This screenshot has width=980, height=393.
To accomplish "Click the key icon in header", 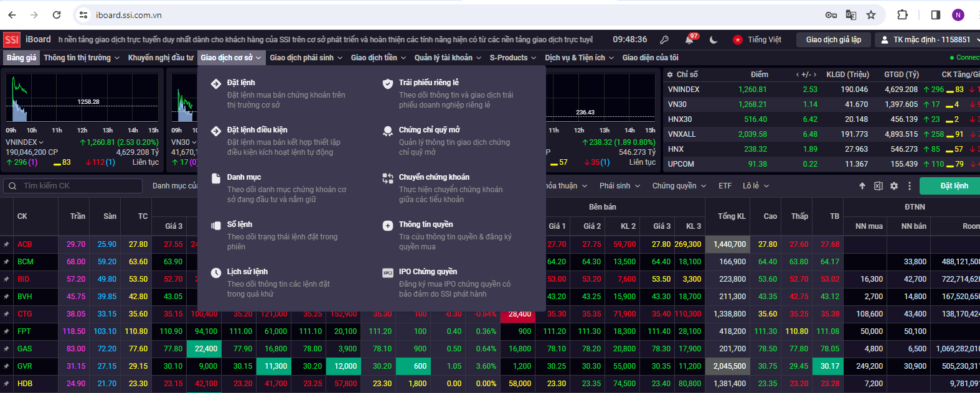I will (664, 40).
